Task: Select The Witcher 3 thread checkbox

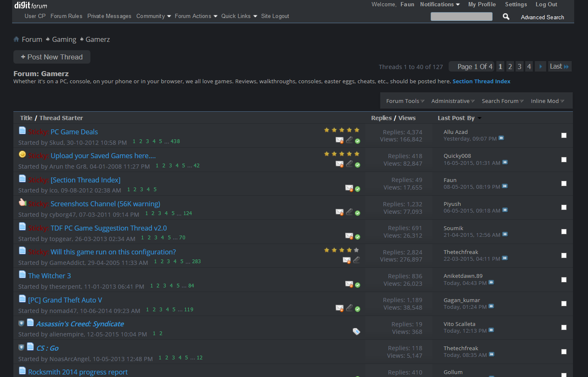Action: click(564, 280)
